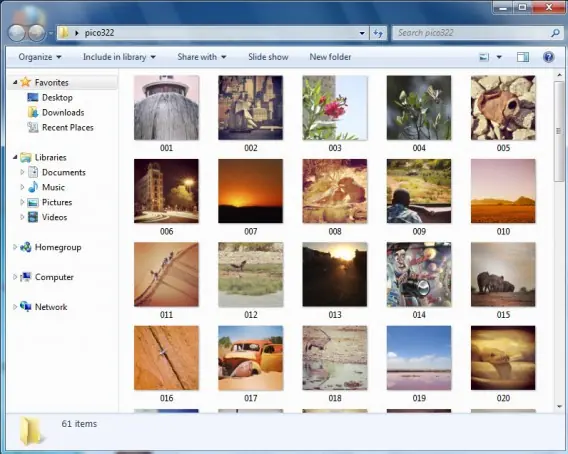Open the view options dropdown arrow

pyautogui.click(x=499, y=57)
